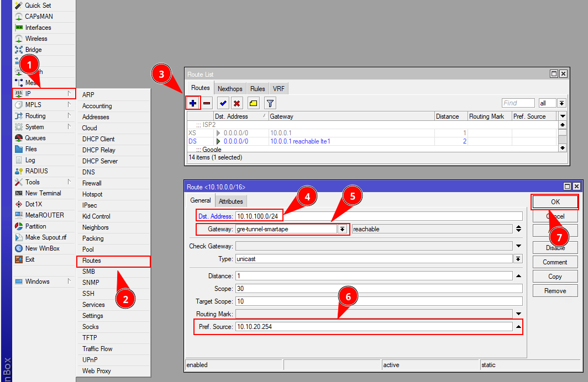Expand the System submenu

[x=44, y=127]
